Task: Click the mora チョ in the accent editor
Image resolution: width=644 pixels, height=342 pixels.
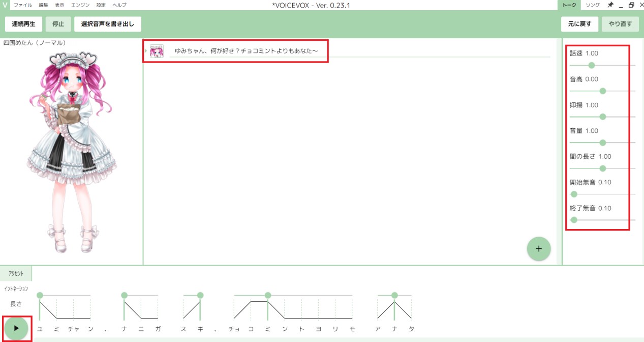Action: click(x=234, y=329)
